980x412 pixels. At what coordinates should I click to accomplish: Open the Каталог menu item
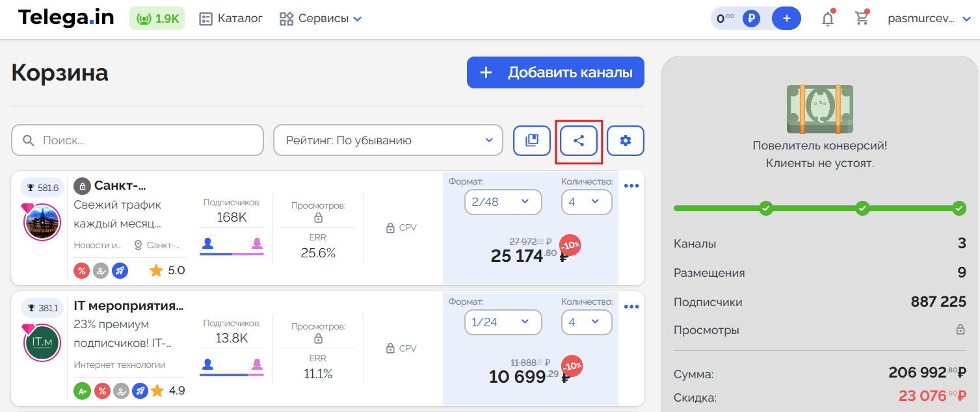pyautogui.click(x=231, y=19)
